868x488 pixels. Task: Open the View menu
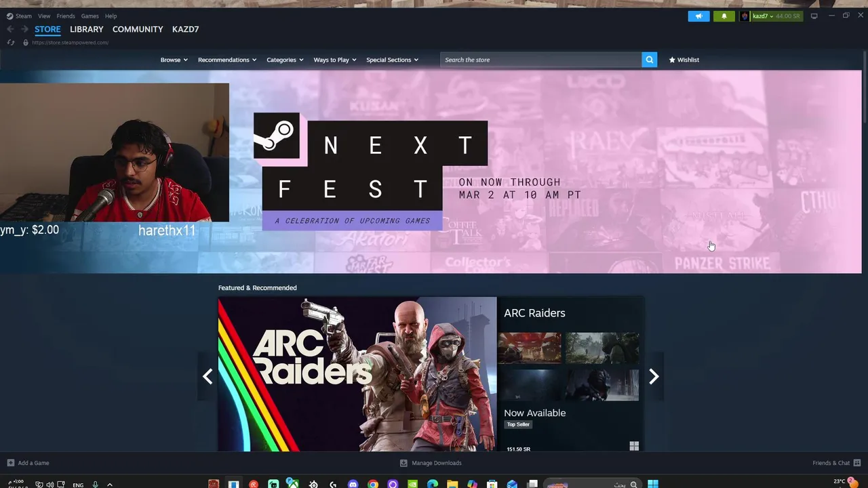coord(44,16)
